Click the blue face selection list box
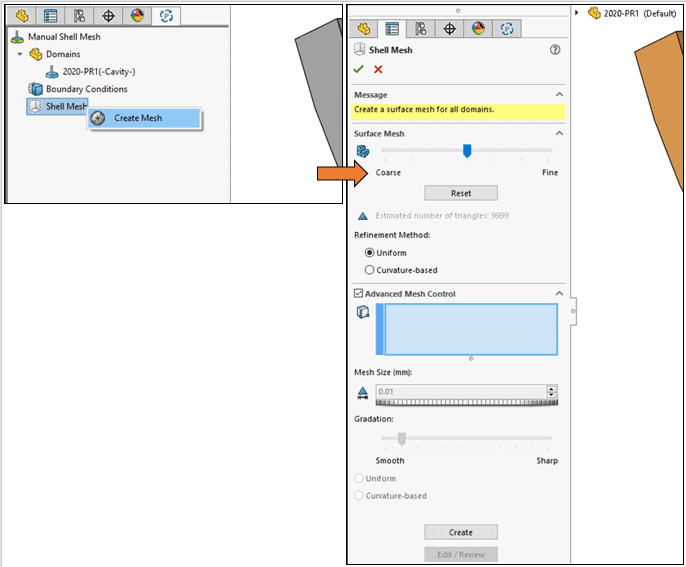686x567 pixels. 467,329
